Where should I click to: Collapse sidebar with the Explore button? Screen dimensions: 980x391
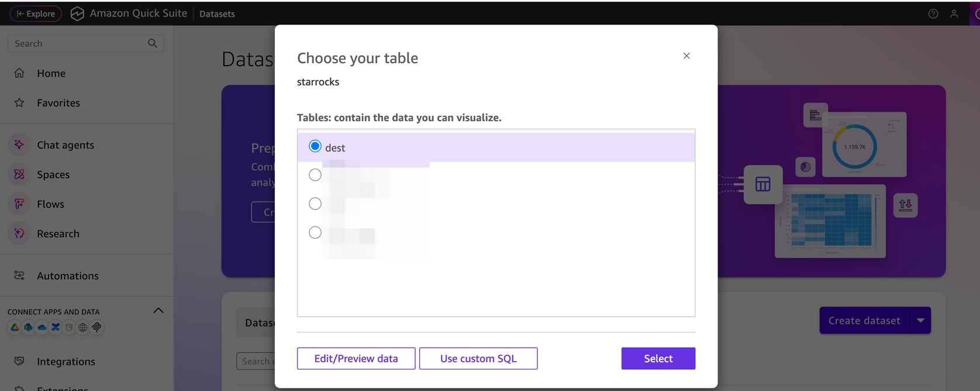36,13
